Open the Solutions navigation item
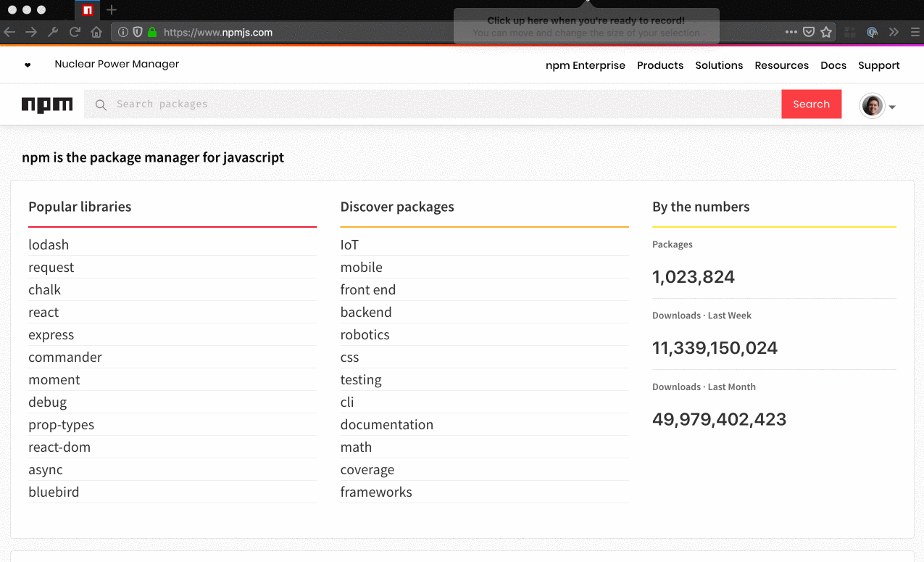 click(719, 65)
